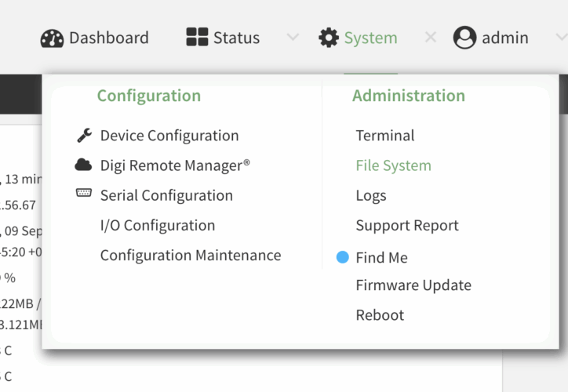Toggle Find Me device locator
Image resolution: width=568 pixels, height=392 pixels.
tap(381, 257)
